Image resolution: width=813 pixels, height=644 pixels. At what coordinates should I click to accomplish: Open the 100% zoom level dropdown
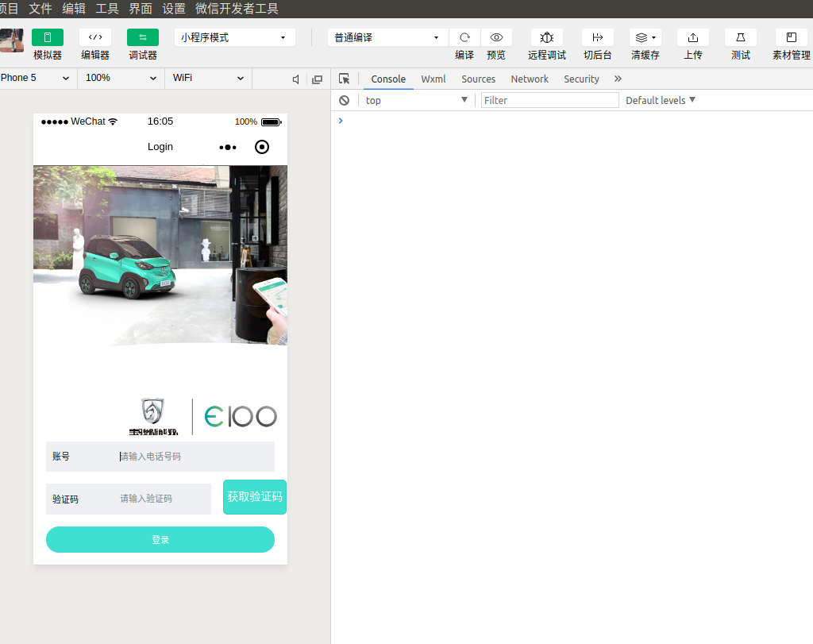121,78
